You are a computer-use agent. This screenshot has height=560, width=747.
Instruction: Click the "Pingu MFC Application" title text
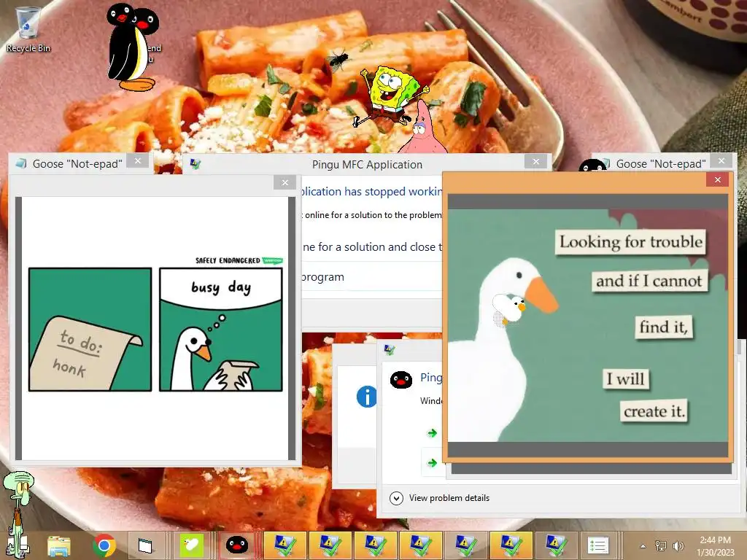tap(367, 165)
